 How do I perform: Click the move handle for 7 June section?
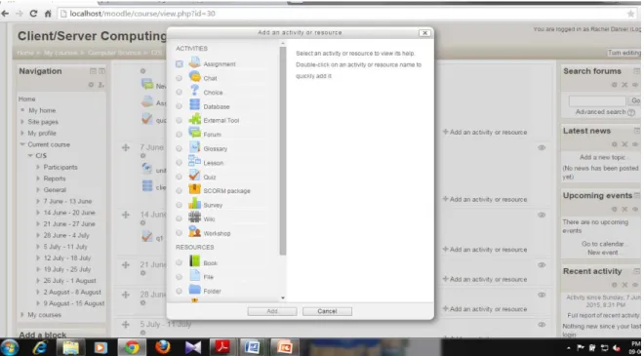click(126, 147)
